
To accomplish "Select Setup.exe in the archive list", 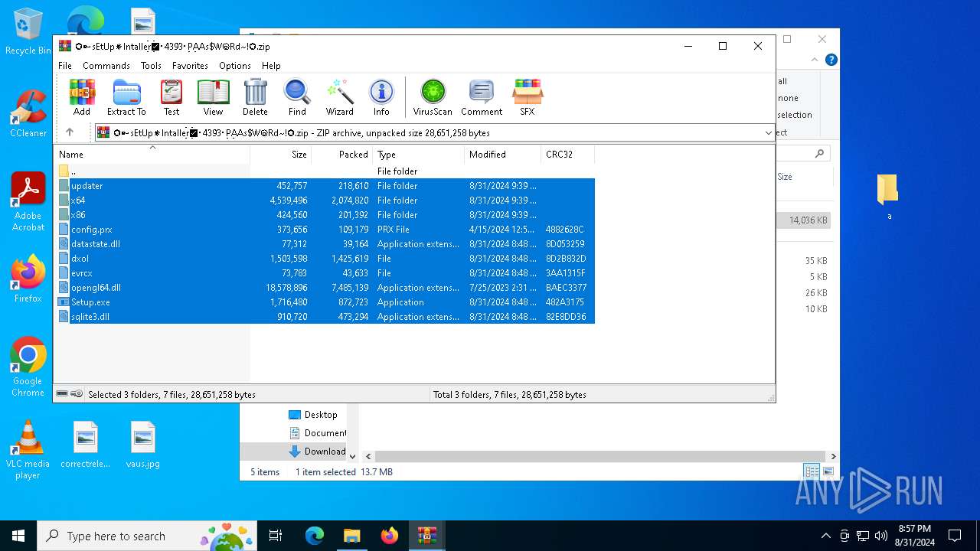I will coord(90,302).
